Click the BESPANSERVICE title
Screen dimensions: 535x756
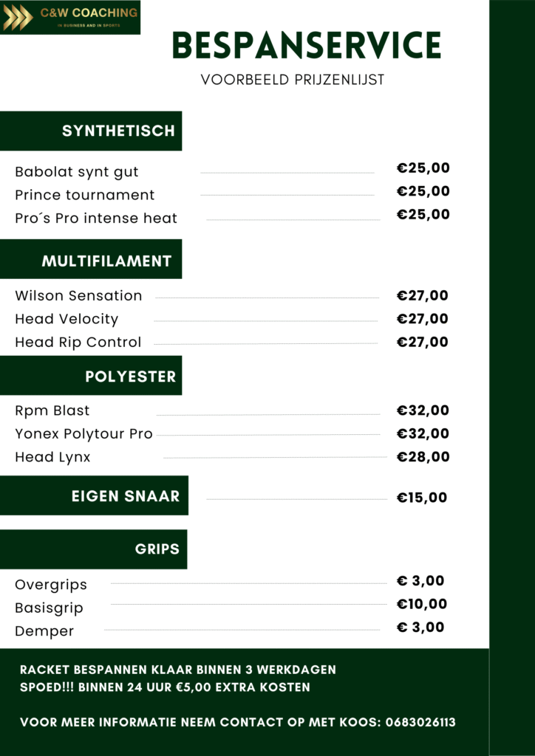coord(306,46)
